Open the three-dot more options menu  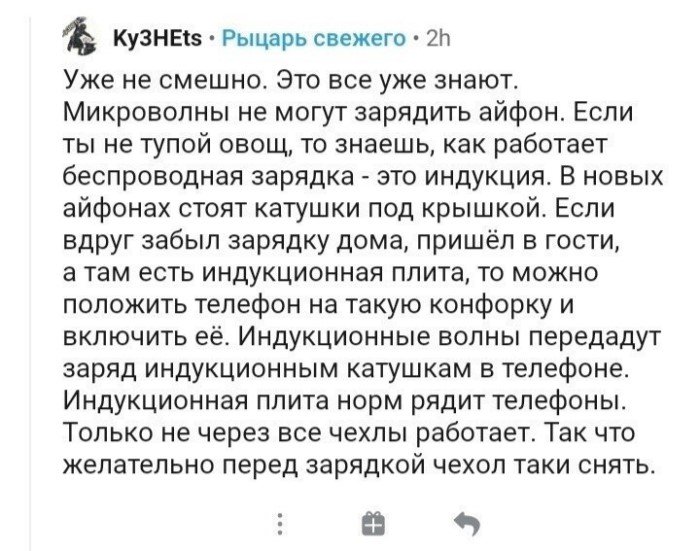tap(280, 524)
